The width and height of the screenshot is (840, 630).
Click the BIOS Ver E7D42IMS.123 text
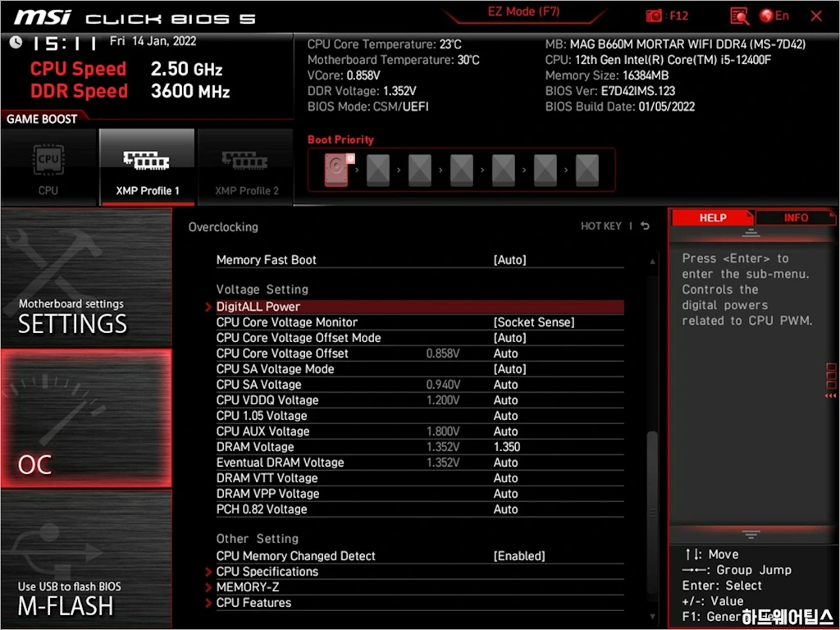point(610,91)
